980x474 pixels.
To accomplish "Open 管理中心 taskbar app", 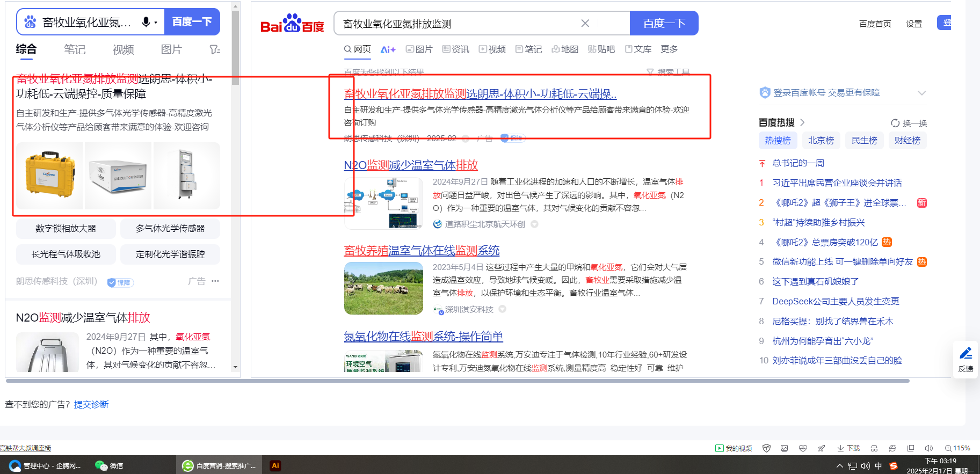I will click(45, 465).
